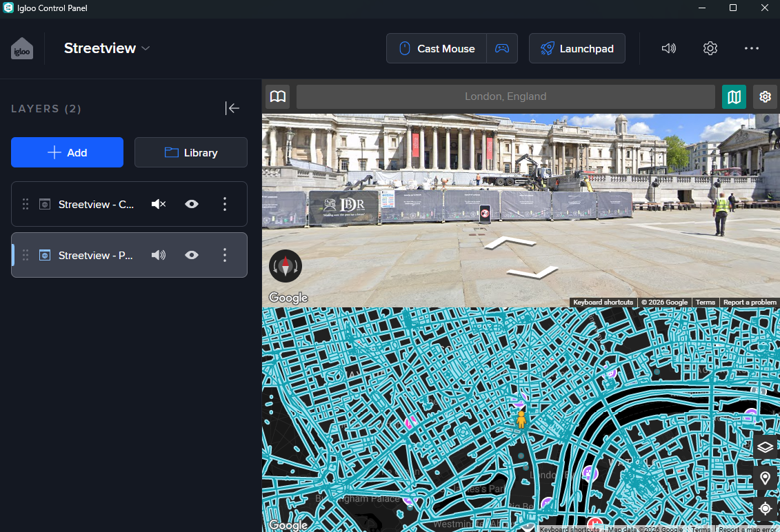Mute the second Streetview layer
This screenshot has width=780, height=532.
[159, 255]
